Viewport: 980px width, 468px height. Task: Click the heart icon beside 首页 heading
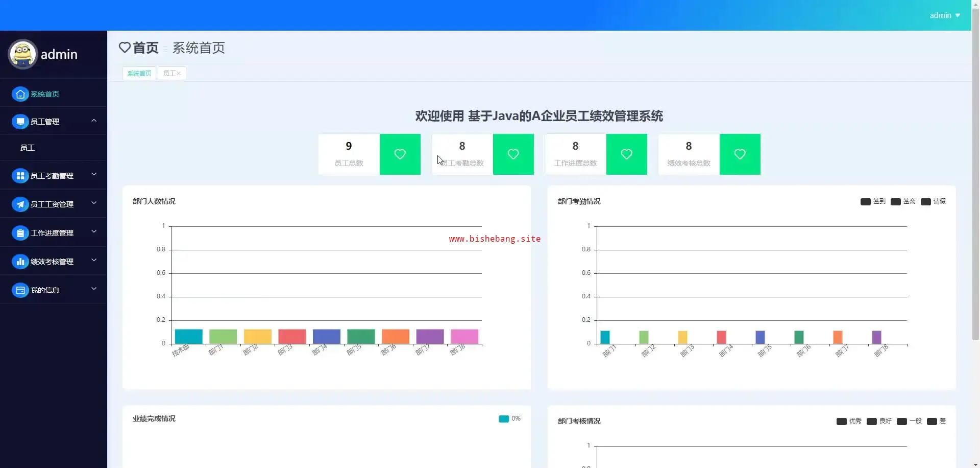pos(125,48)
